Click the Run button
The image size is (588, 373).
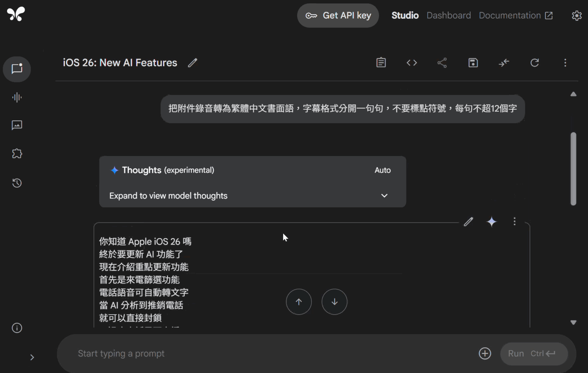click(534, 354)
